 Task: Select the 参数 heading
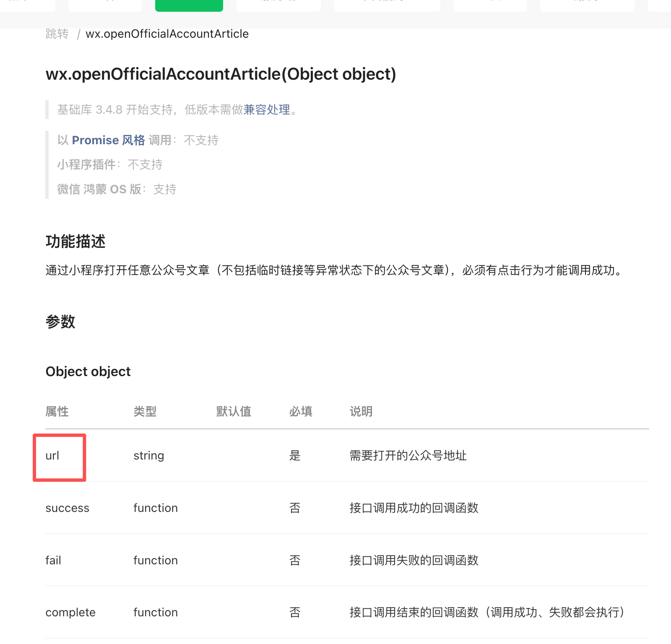pyautogui.click(x=60, y=322)
